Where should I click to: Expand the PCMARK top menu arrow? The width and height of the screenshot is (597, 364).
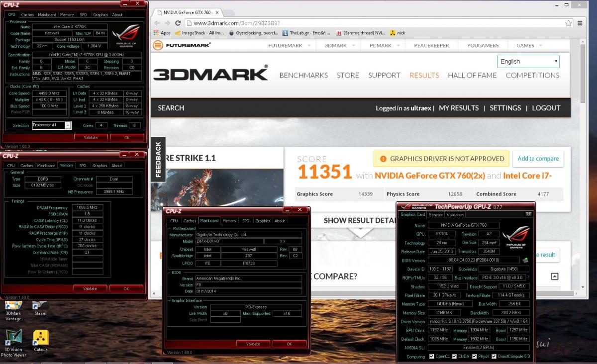point(398,45)
